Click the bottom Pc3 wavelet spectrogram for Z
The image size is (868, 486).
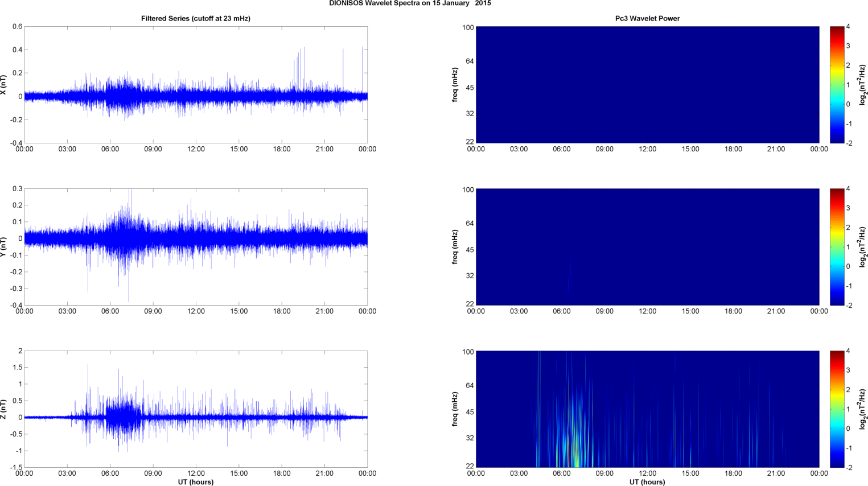pyautogui.click(x=647, y=409)
